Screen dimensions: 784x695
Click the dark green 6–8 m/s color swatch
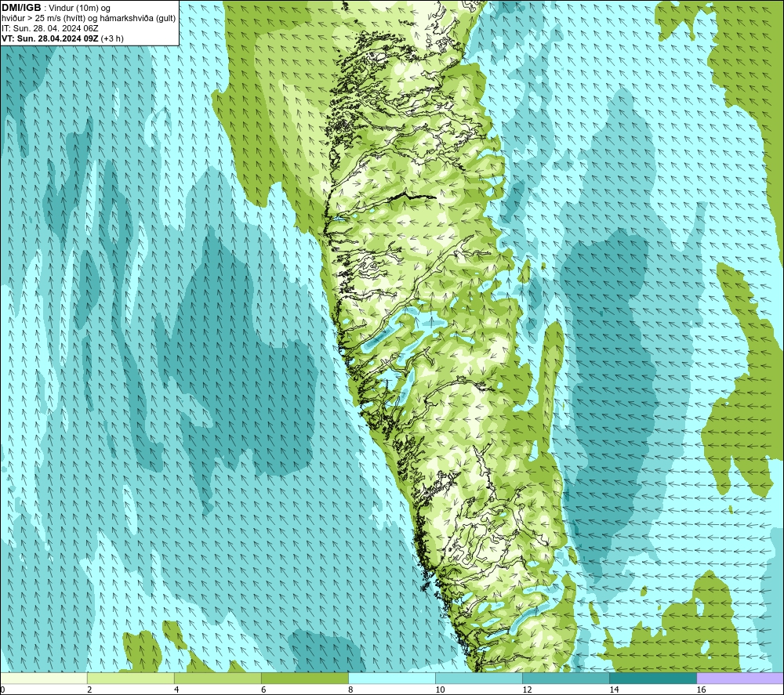coord(304,678)
